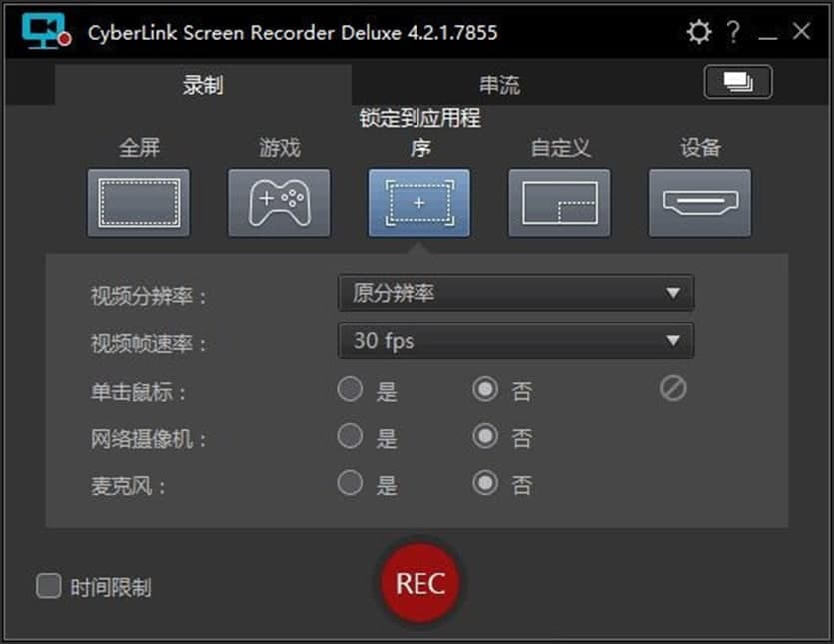Click the blocked circle icon beside 单击鼠标
Screen dimensions: 834x644
[x=673, y=389]
